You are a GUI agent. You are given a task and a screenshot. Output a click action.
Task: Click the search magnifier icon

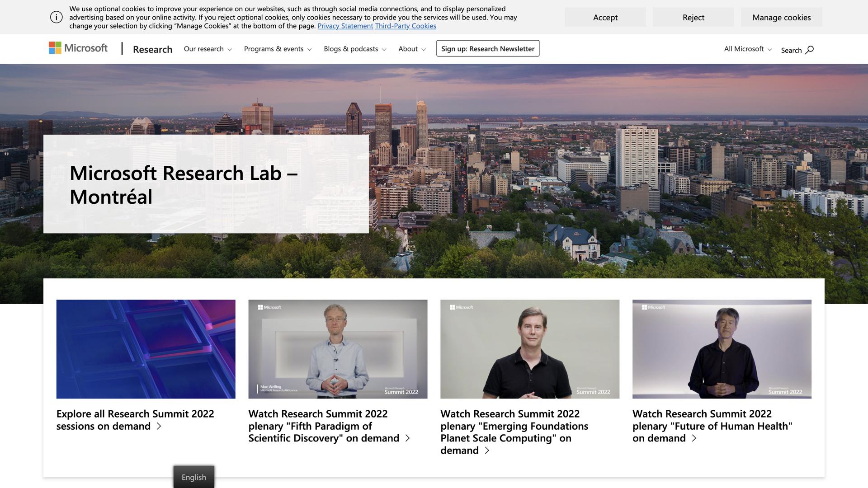[809, 50]
